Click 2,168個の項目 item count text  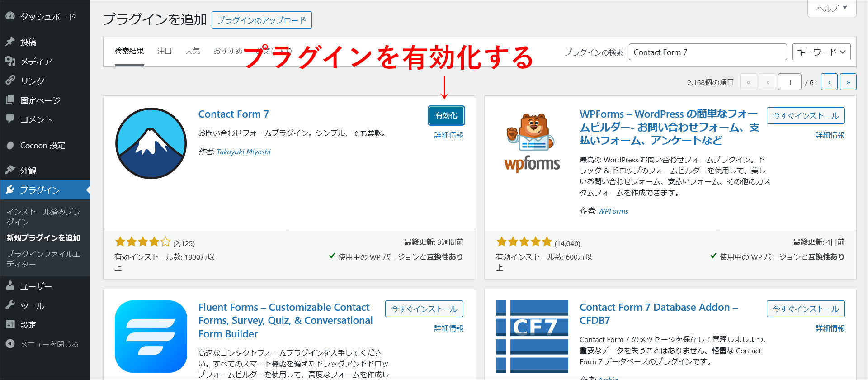711,82
